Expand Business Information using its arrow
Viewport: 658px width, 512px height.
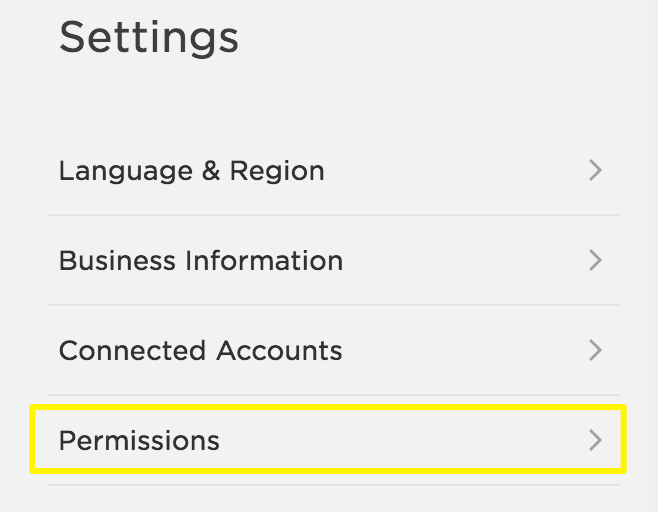pos(595,260)
